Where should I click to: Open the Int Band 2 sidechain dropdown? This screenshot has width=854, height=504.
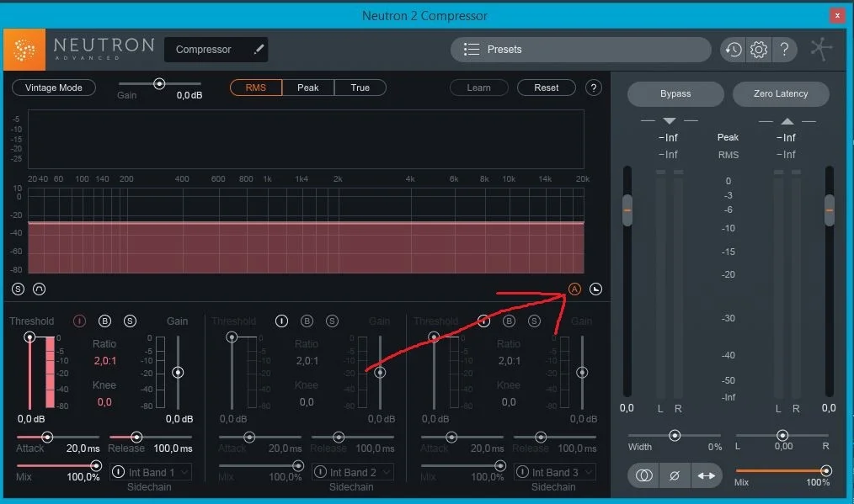coord(352,472)
